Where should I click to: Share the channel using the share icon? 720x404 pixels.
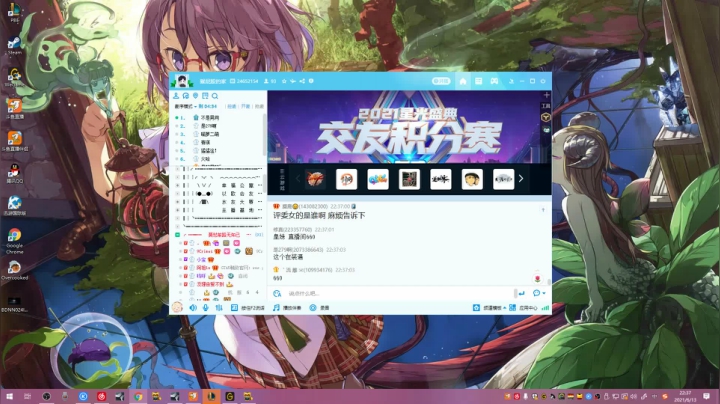(302, 81)
